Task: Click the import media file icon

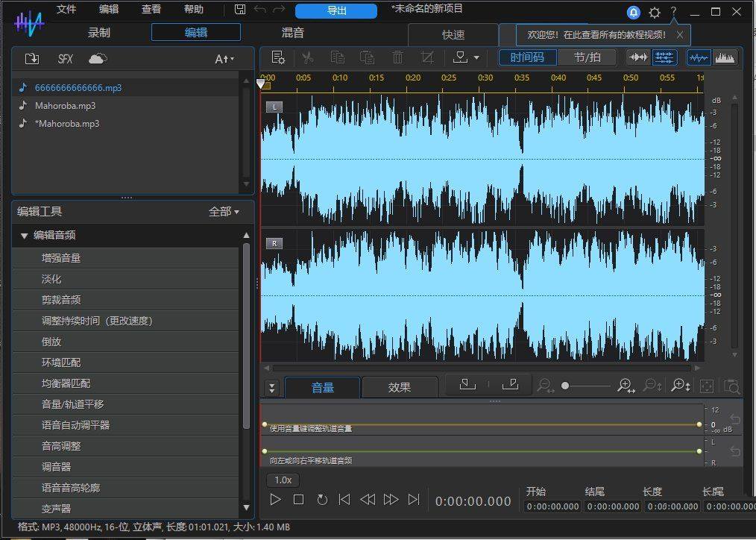Action: click(32, 58)
